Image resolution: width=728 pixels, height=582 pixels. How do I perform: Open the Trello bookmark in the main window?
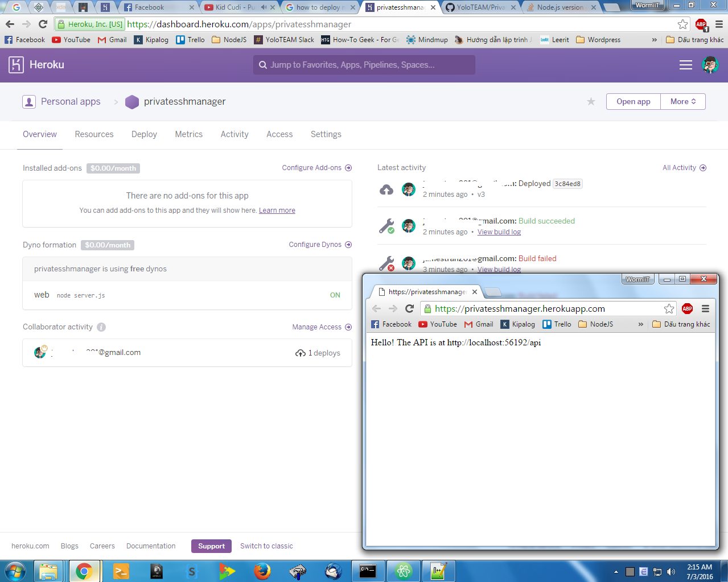coord(191,40)
